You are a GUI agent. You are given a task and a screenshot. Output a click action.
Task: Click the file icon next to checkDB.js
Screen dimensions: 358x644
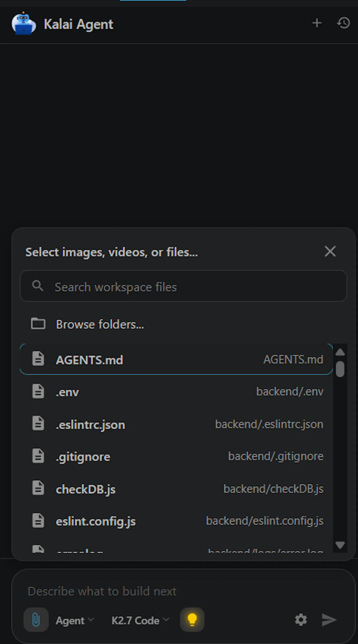[x=38, y=488]
